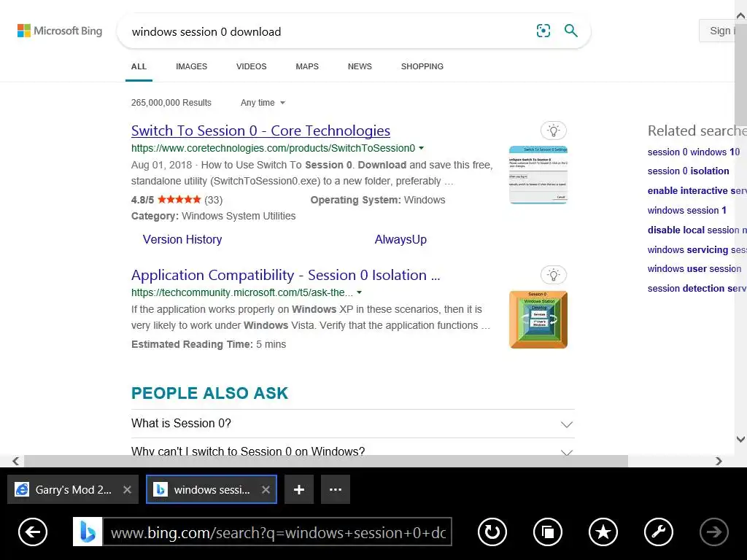The width and height of the screenshot is (747, 560).
Task: Click horizontal scrollbar right arrow
Action: point(719,461)
